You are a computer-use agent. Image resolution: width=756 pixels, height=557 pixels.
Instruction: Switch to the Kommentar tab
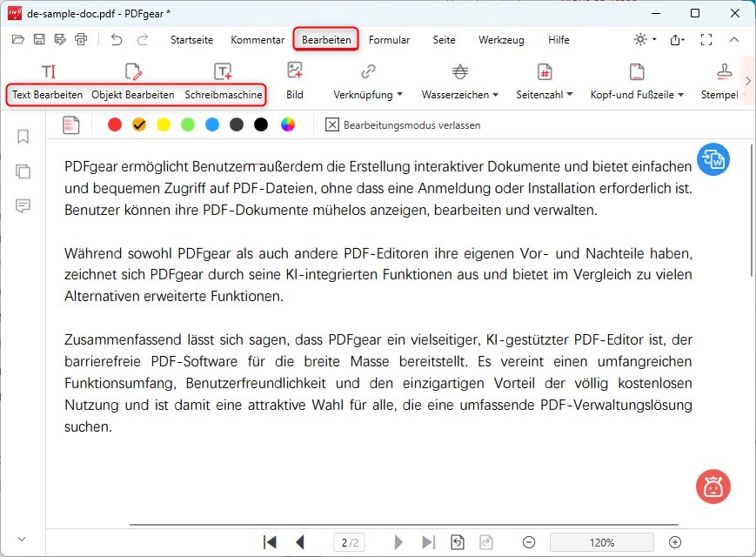(258, 39)
